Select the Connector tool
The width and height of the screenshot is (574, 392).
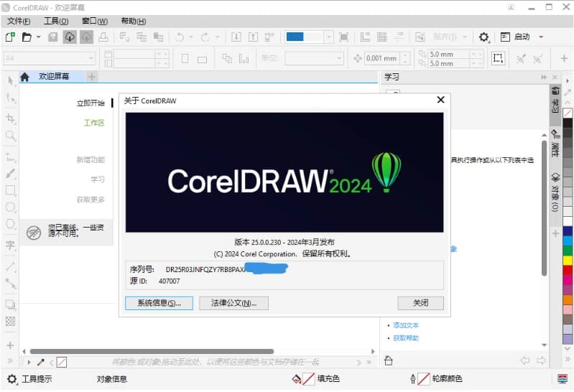tap(11, 284)
